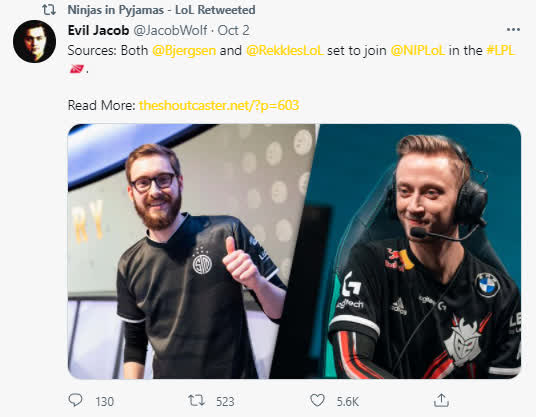Open the three-dot more options menu
The width and height of the screenshot is (536, 417).
point(513,30)
